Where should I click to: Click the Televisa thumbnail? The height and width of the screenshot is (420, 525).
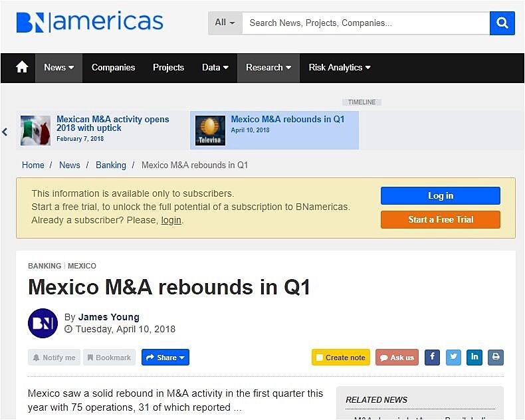click(x=210, y=130)
